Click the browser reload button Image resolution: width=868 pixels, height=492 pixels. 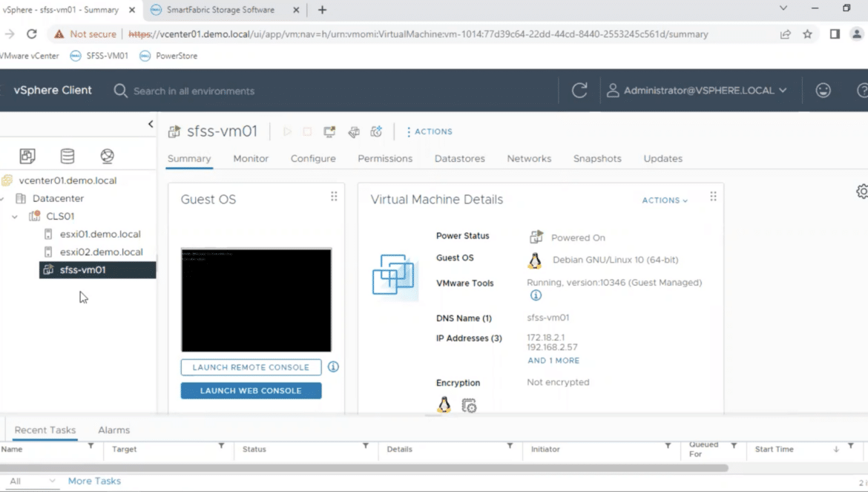pos(32,33)
